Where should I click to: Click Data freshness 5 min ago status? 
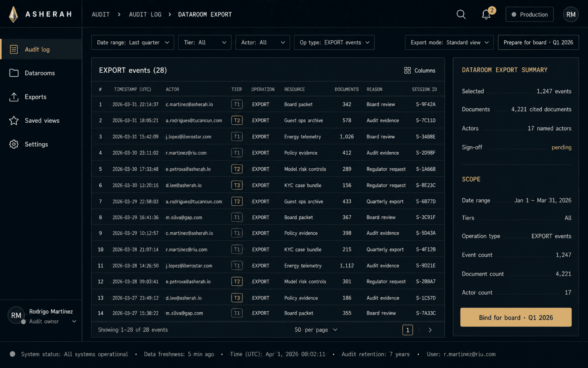(179, 354)
